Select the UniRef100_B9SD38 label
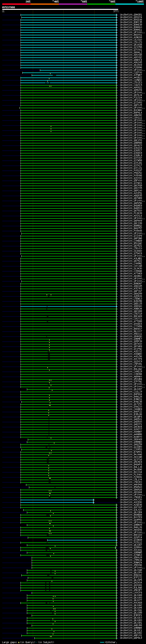Image resolution: width=146 pixels, height=644 pixels. click(131, 20)
